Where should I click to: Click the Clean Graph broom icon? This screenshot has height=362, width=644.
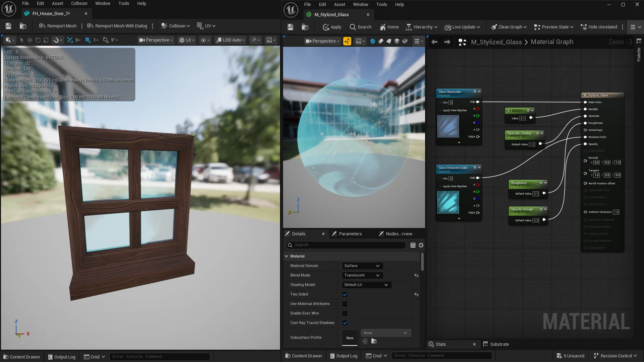click(494, 27)
